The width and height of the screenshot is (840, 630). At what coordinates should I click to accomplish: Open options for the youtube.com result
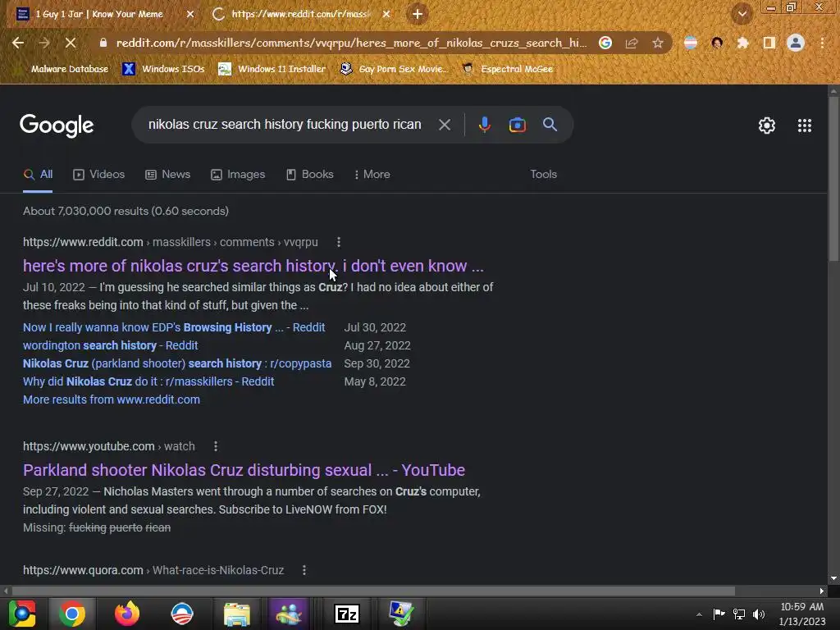[216, 446]
